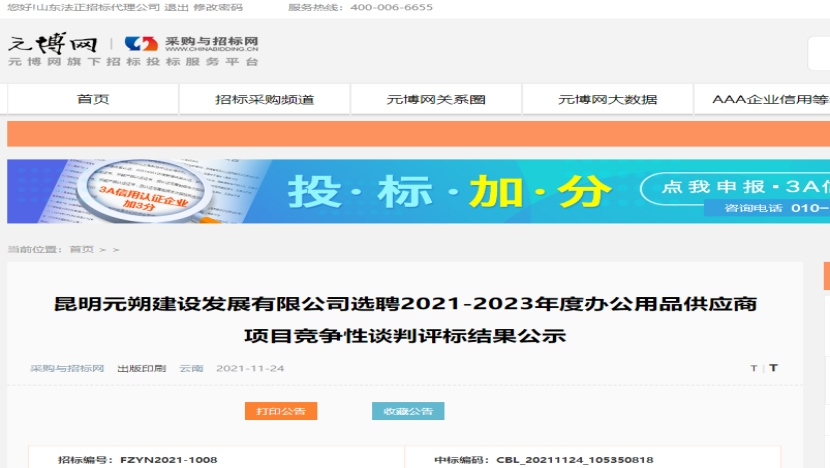Click the 退出 logout link
Screen dimensions: 830x468
click(x=176, y=7)
